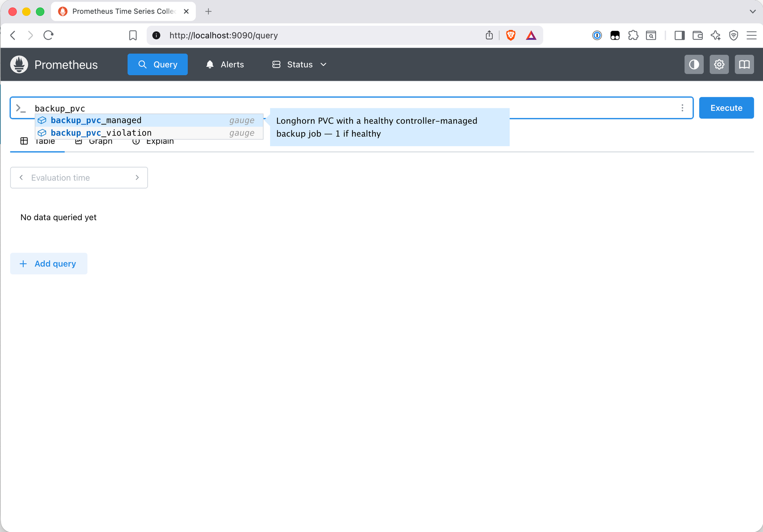
Task: Toggle the light/dark theme icon
Action: point(694,64)
